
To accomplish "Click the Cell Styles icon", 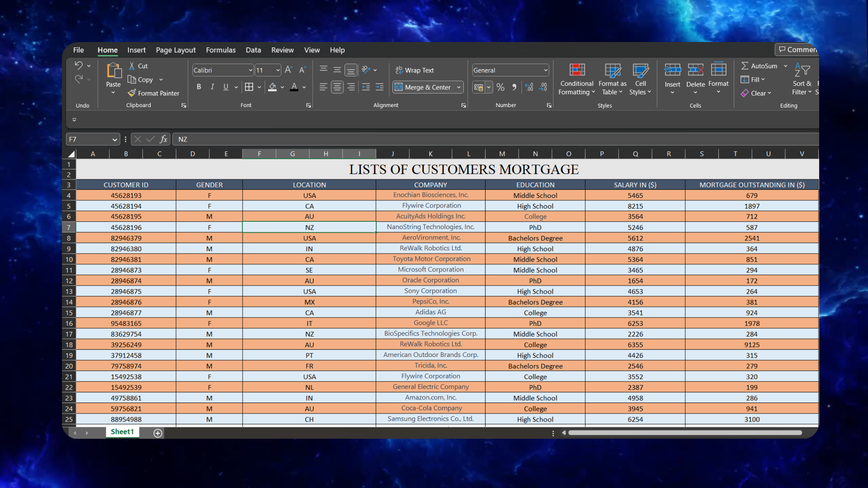I will coord(640,70).
